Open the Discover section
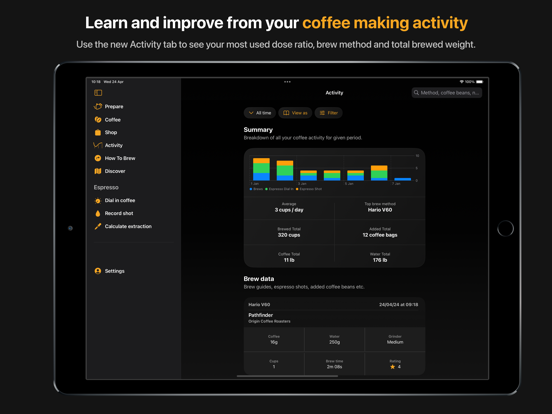Screen dimensions: 552x414 click(x=115, y=171)
